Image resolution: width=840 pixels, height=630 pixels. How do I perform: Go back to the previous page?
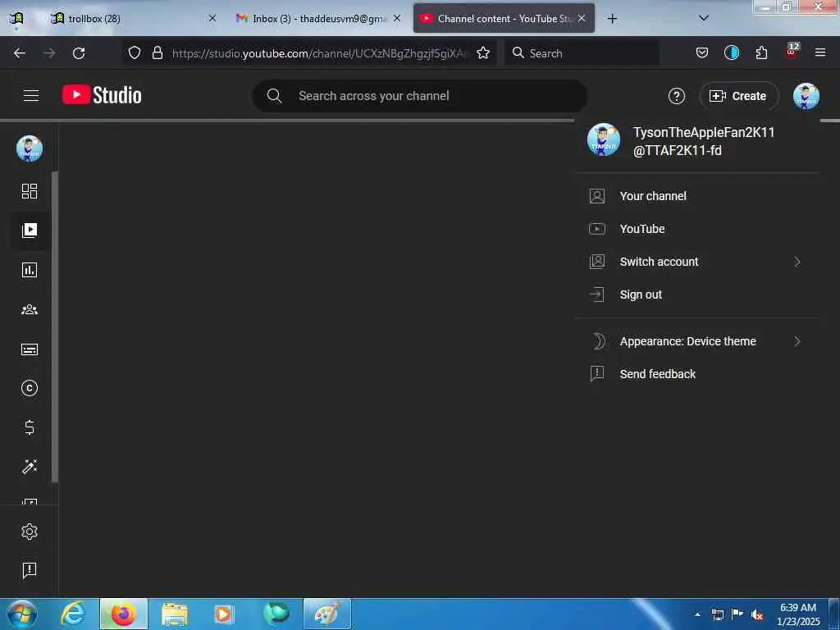[20, 53]
